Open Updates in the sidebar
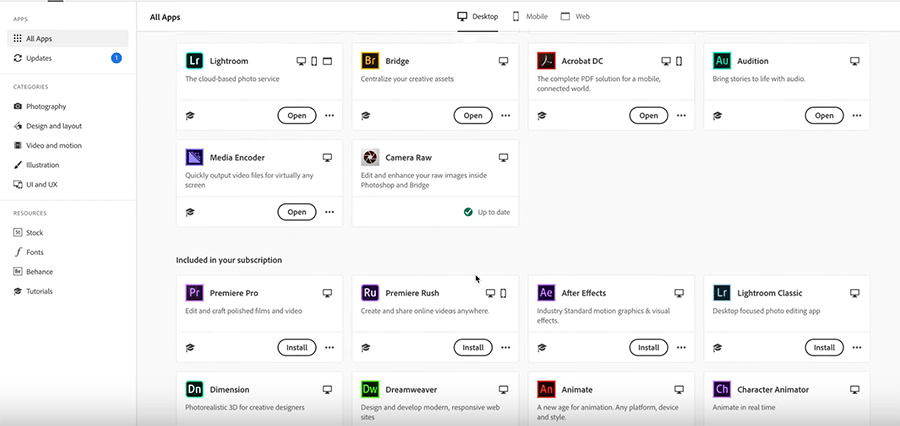 pos(68,58)
